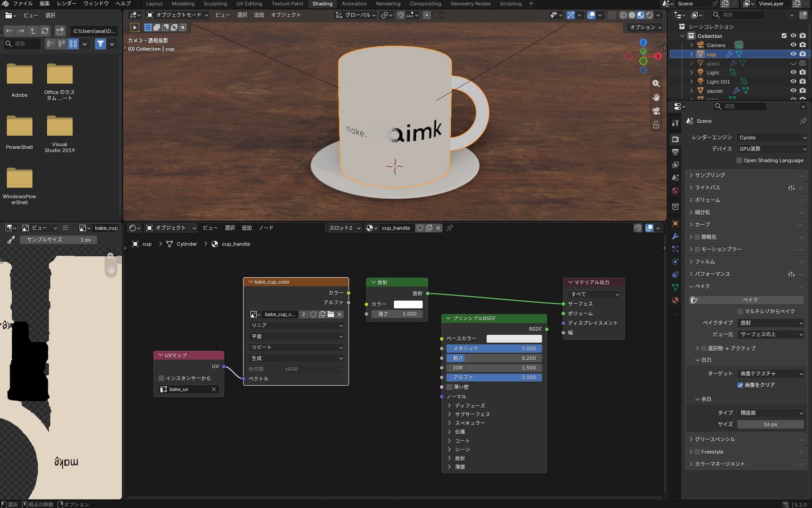This screenshot has width=812, height=508.
Task: Switch to the UV Editing workspace tab
Action: [249, 4]
